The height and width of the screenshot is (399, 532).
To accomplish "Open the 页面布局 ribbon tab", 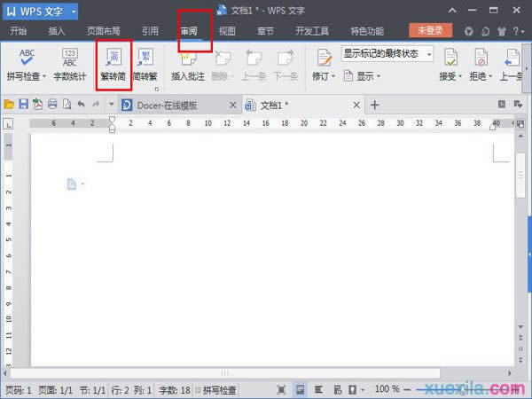I will 103,31.
